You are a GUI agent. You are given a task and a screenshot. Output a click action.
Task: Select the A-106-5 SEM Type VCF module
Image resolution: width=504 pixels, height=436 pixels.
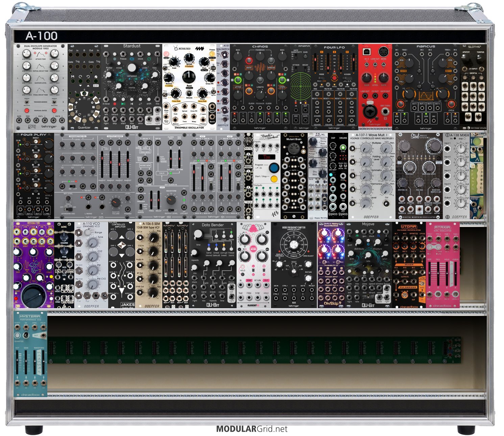(x=149, y=265)
